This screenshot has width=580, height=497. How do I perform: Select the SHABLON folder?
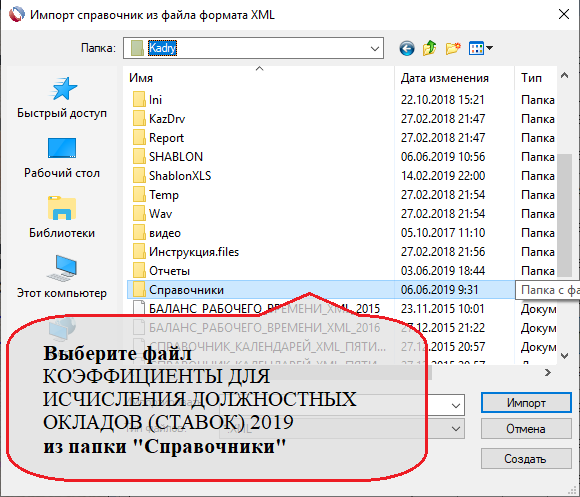coord(260,157)
